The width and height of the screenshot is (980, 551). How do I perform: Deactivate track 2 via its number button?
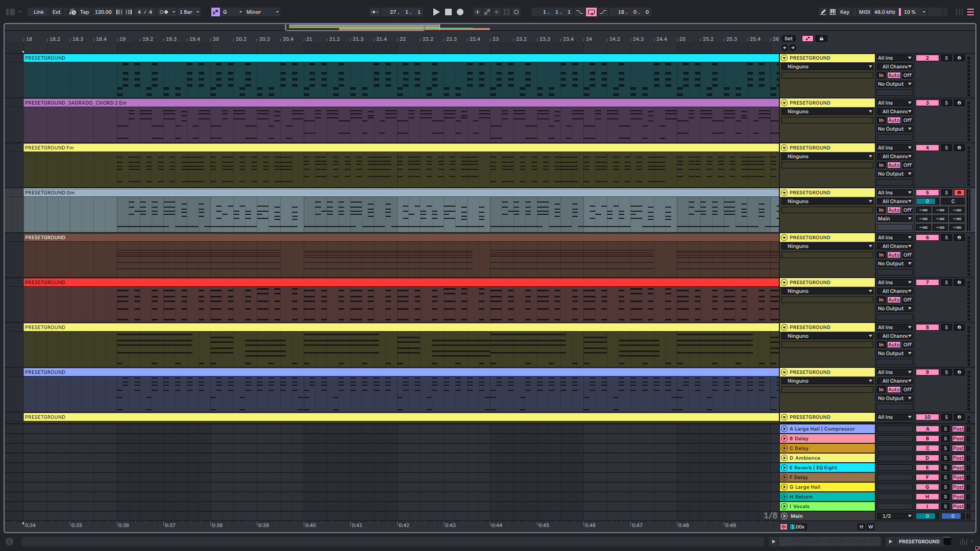coord(927,58)
